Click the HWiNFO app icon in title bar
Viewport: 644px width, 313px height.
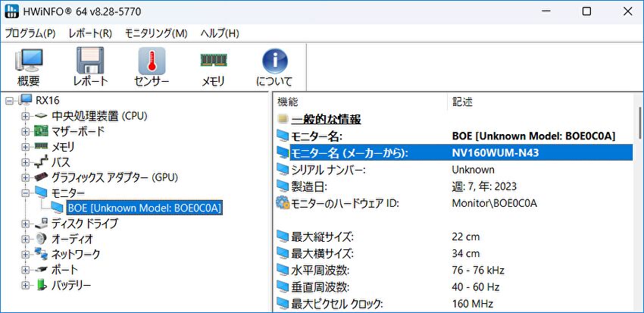click(x=11, y=11)
